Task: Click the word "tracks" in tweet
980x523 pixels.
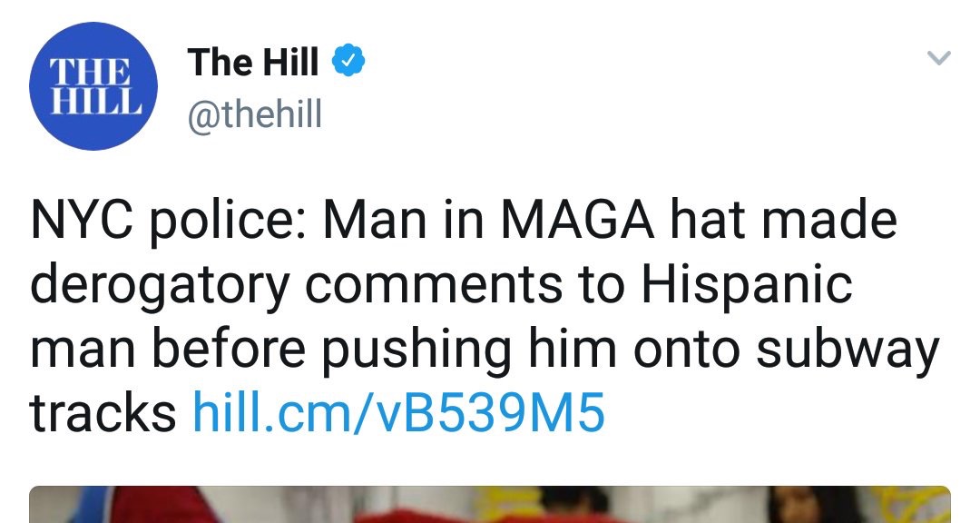Action: pyautogui.click(x=103, y=413)
